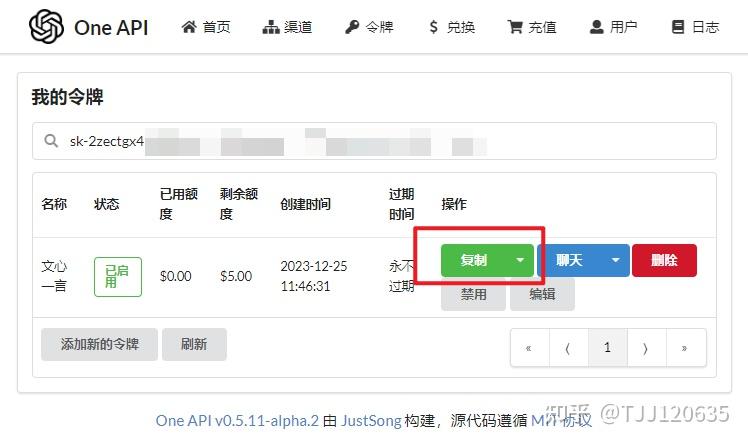Screen dimensions: 748x445
Task: Copy the 文心一言 token with 复制
Action: [473, 260]
